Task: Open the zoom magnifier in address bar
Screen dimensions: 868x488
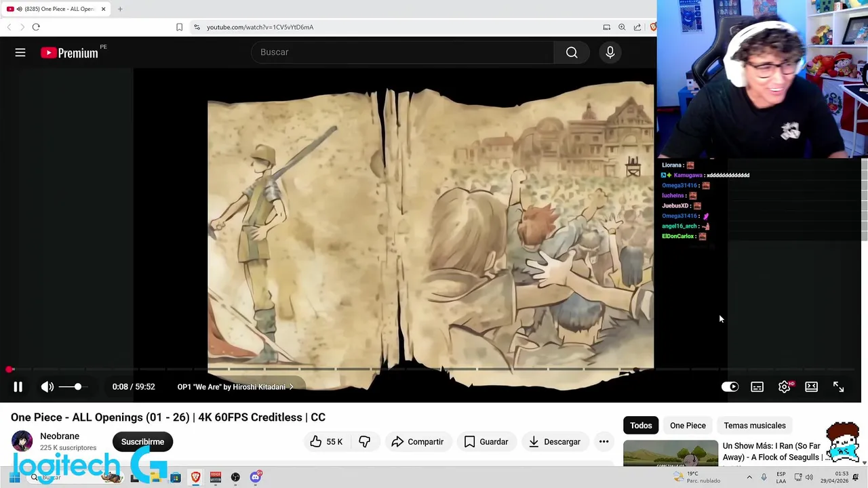Action: pos(622,27)
